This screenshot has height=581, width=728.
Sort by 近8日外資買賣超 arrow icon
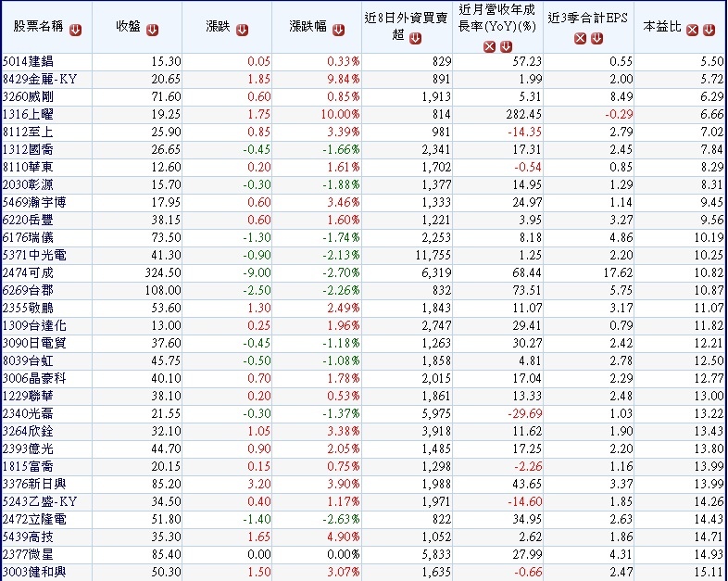click(416, 39)
